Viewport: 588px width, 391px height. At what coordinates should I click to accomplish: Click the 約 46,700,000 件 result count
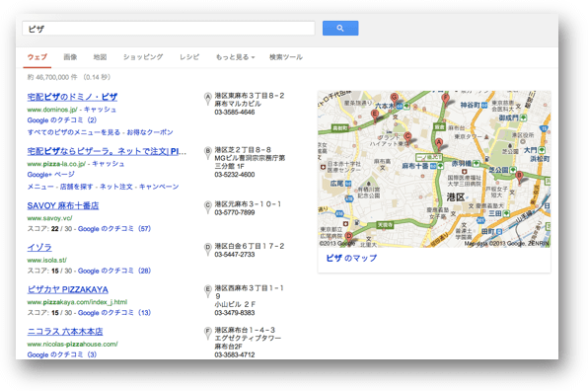tap(52, 77)
